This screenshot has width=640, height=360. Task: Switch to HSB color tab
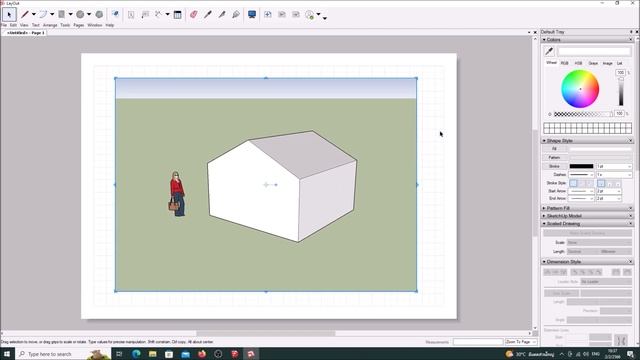click(578, 63)
